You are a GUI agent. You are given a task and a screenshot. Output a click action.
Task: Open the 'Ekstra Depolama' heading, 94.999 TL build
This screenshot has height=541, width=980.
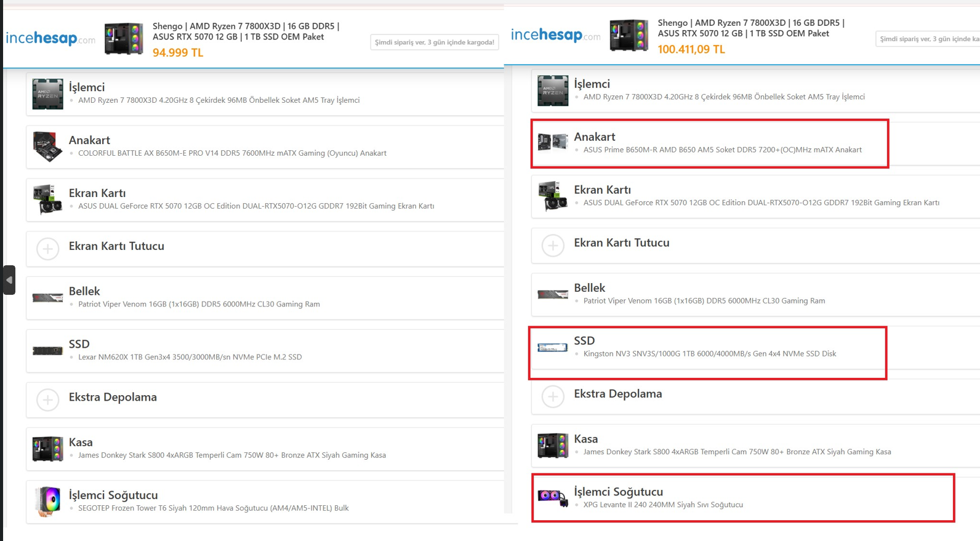pyautogui.click(x=113, y=397)
